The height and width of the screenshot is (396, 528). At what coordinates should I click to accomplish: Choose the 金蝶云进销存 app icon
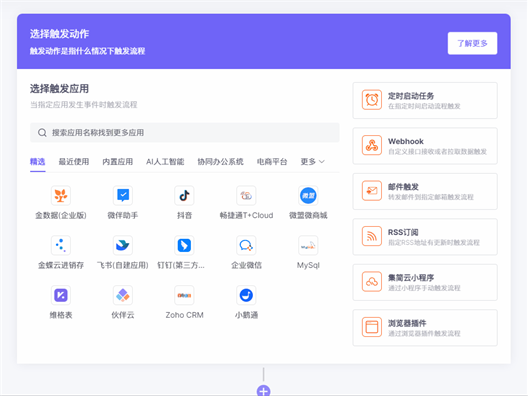point(61,245)
